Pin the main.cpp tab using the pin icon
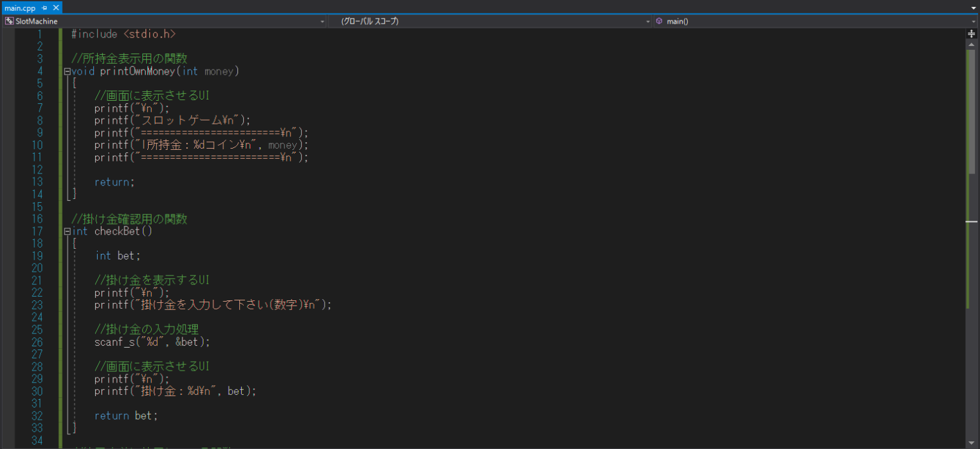Image resolution: width=980 pixels, height=449 pixels. tap(45, 8)
